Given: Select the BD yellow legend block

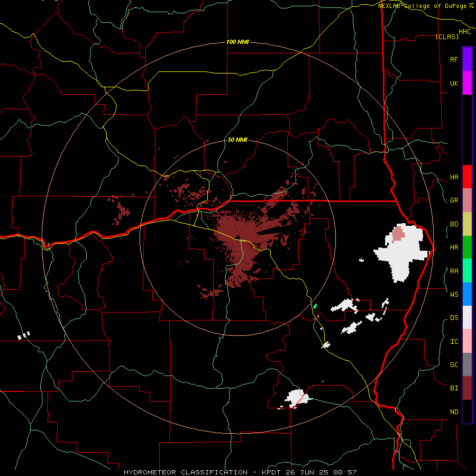Looking at the screenshot, I should [x=467, y=224].
